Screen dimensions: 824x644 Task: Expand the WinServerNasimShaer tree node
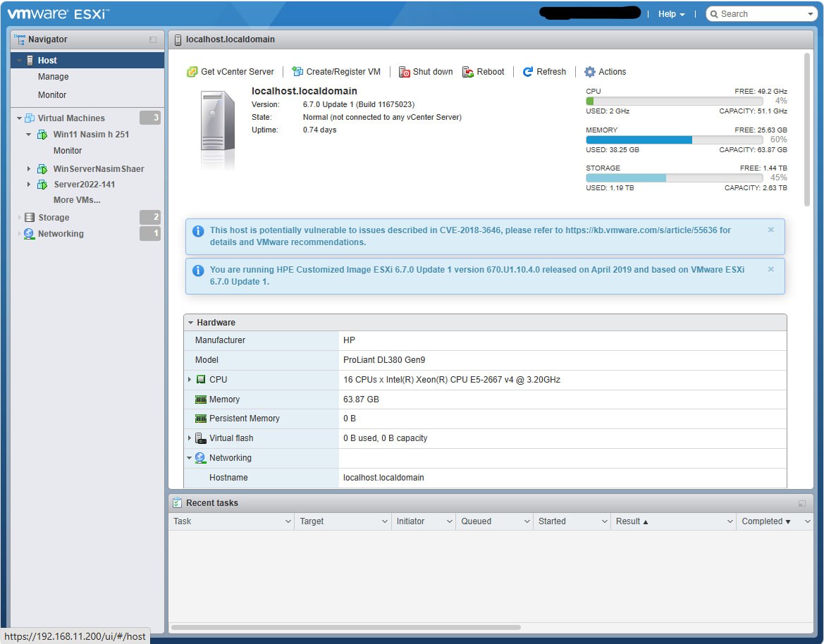pyautogui.click(x=28, y=168)
